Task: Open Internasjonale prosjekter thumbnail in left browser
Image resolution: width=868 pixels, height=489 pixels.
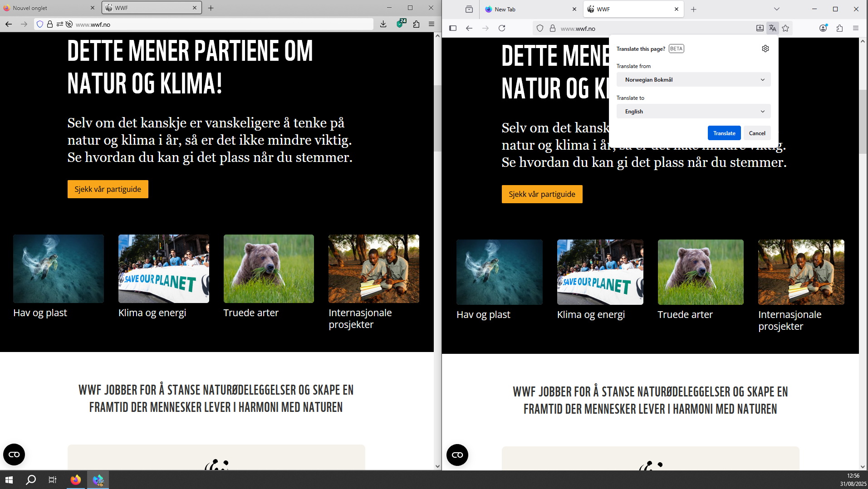Action: (374, 269)
